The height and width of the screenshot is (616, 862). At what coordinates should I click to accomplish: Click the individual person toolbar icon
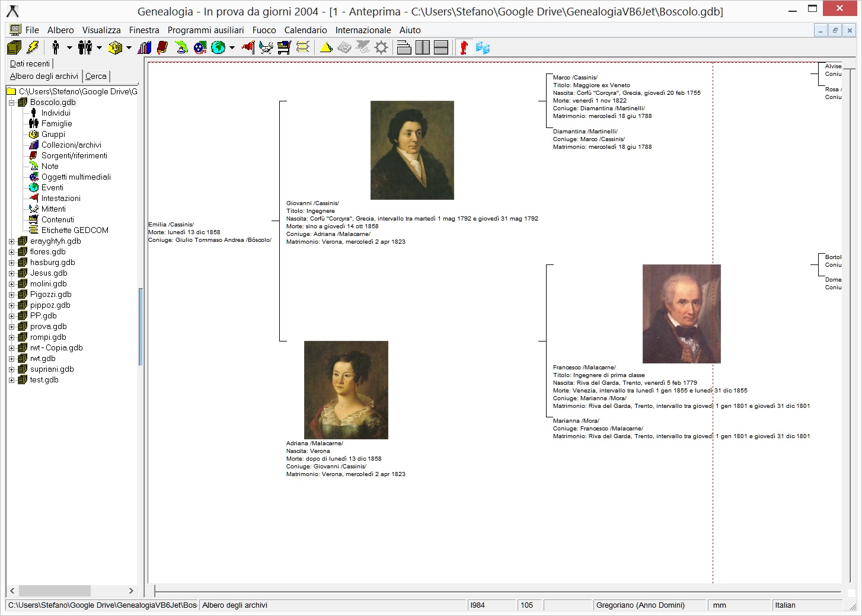coord(56,47)
